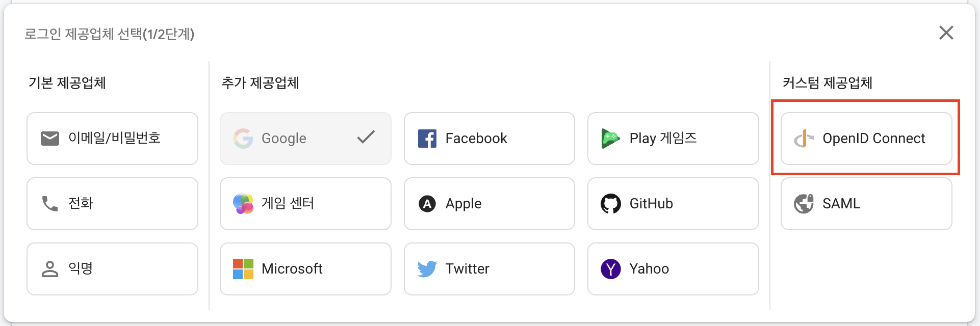Pick the Yahoo provider option
The height and width of the screenshot is (326, 980).
[673, 269]
